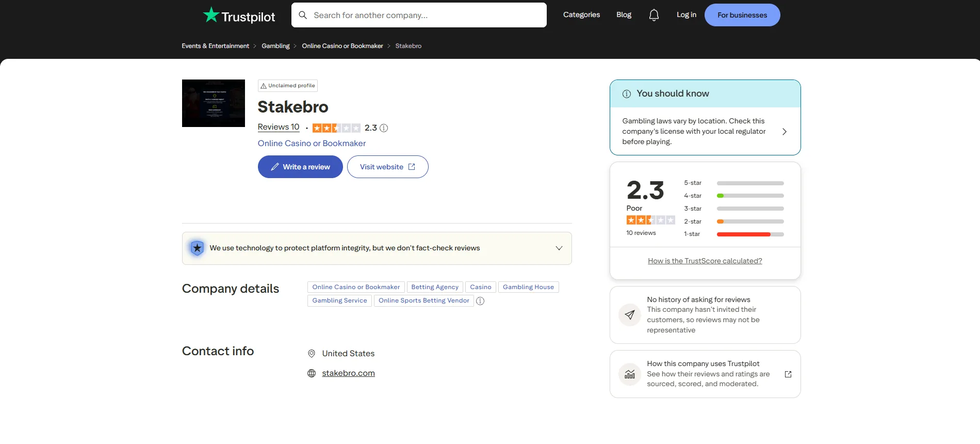980x444 pixels.
Task: Open For businesses page
Action: (x=742, y=15)
